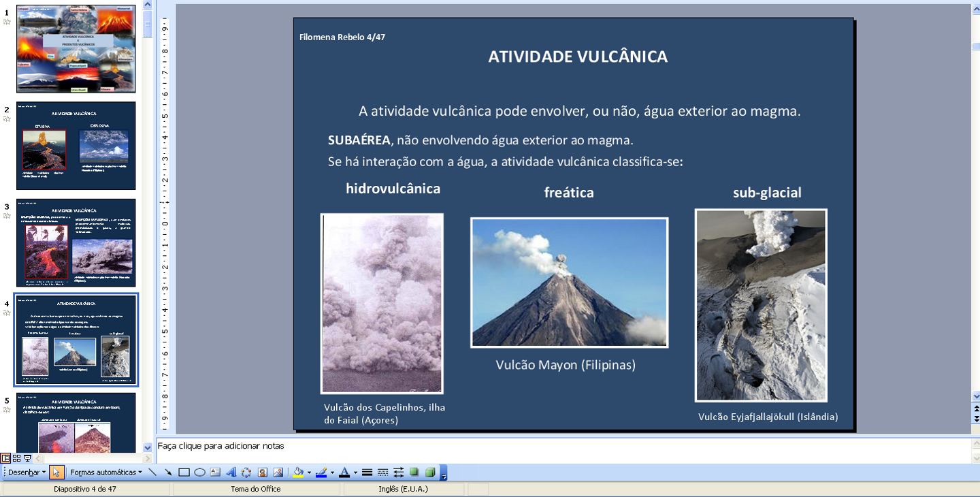Click the heading 'sub-glacial'
Image resolution: width=980 pixels, height=497 pixels.
coord(767,193)
